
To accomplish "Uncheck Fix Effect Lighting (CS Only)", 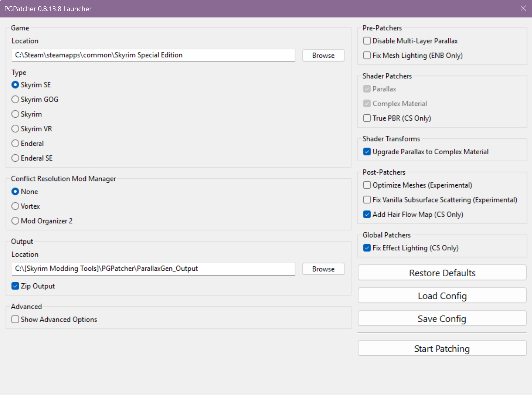I will point(367,248).
